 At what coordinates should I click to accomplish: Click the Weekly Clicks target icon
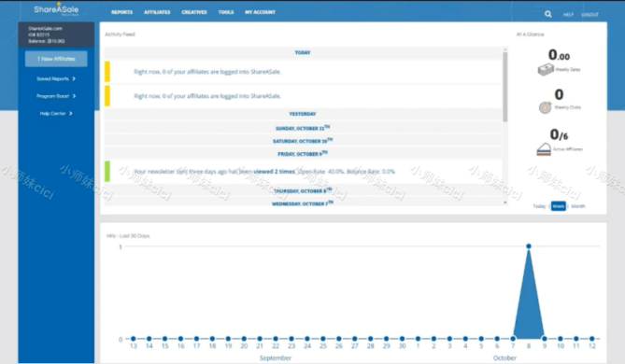(545, 107)
